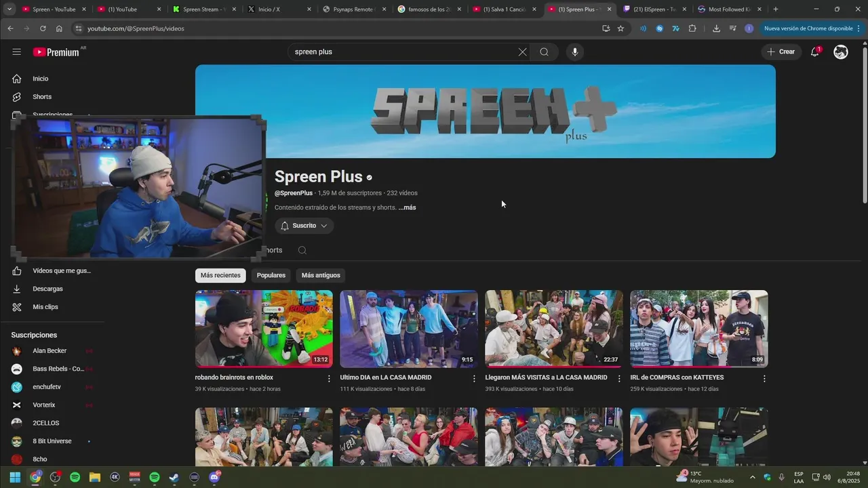Viewport: 868px width, 488px height.
Task: Open VoiceMeeter from the taskbar
Action: pos(134,477)
